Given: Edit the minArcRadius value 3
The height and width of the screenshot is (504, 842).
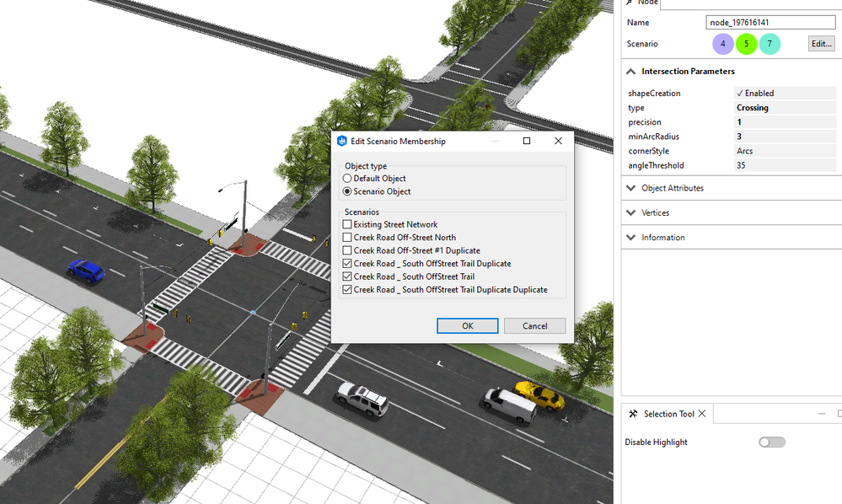Looking at the screenshot, I should pyautogui.click(x=785, y=137).
